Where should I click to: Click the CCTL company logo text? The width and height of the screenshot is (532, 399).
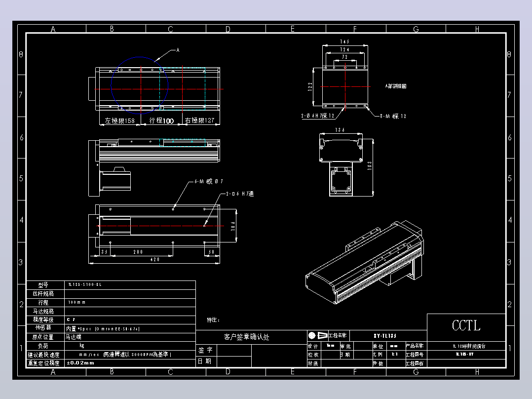click(466, 325)
